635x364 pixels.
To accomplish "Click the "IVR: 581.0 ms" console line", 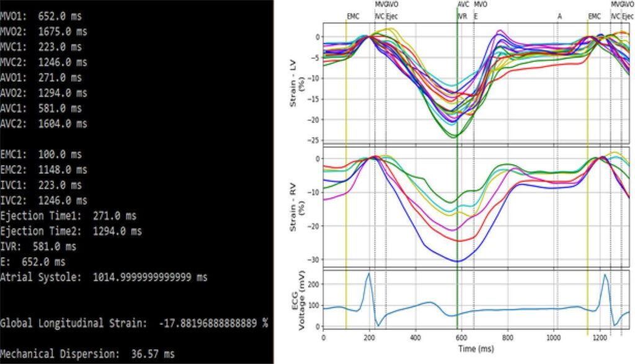I will (38, 247).
